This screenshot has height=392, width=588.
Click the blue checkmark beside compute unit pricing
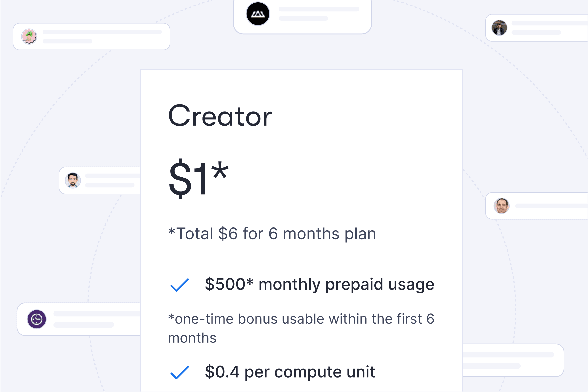click(179, 373)
